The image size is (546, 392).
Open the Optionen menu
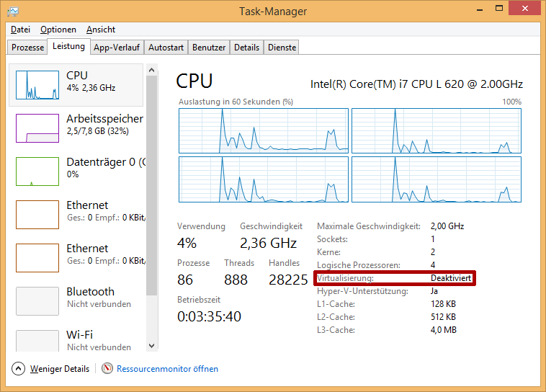point(58,30)
